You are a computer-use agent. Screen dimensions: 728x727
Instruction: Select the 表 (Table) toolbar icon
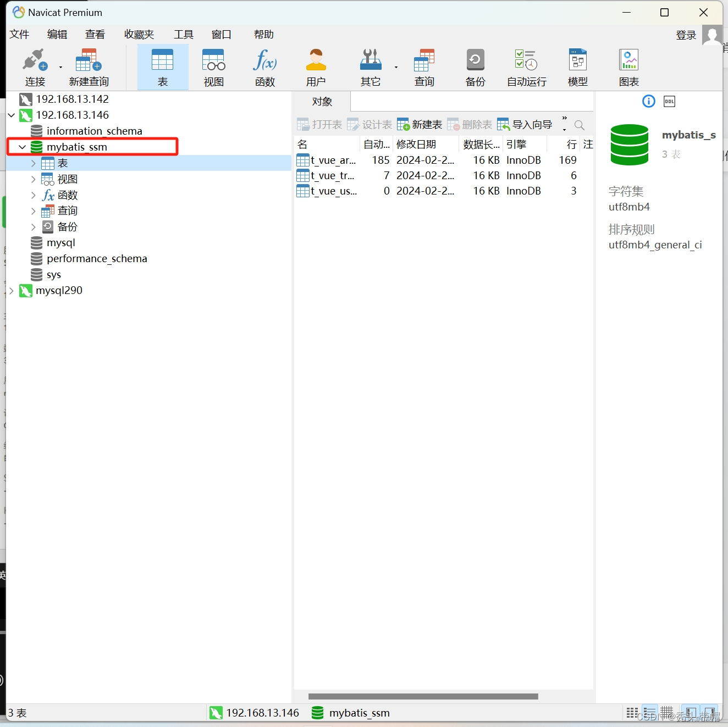point(163,67)
